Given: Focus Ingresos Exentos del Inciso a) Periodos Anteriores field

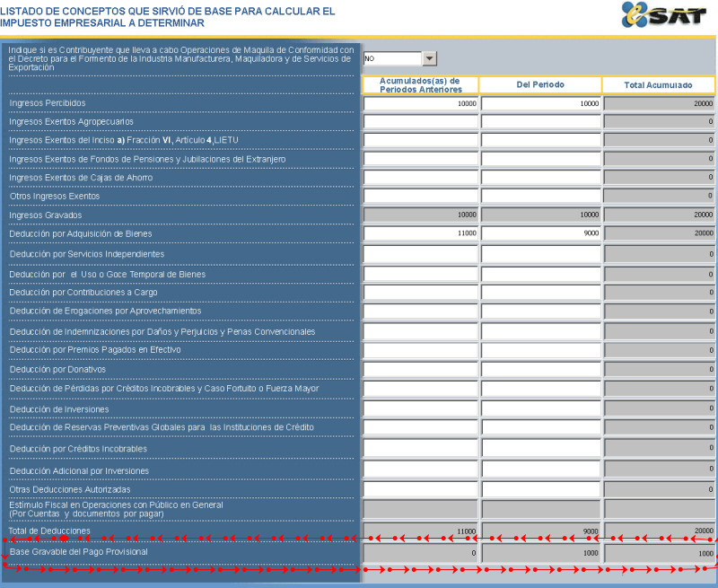Looking at the screenshot, I should (421, 140).
